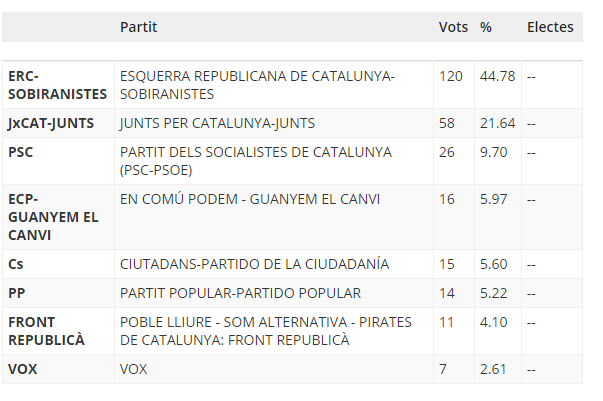Click CIUTADANS-PARTIDO DE LA CIUDADANÍA name
Image resolution: width=603 pixels, height=401 pixels.
[x=255, y=264]
